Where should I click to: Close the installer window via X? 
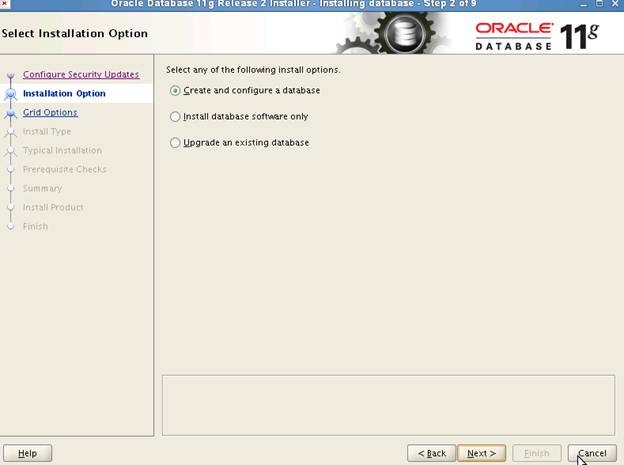(x=615, y=4)
